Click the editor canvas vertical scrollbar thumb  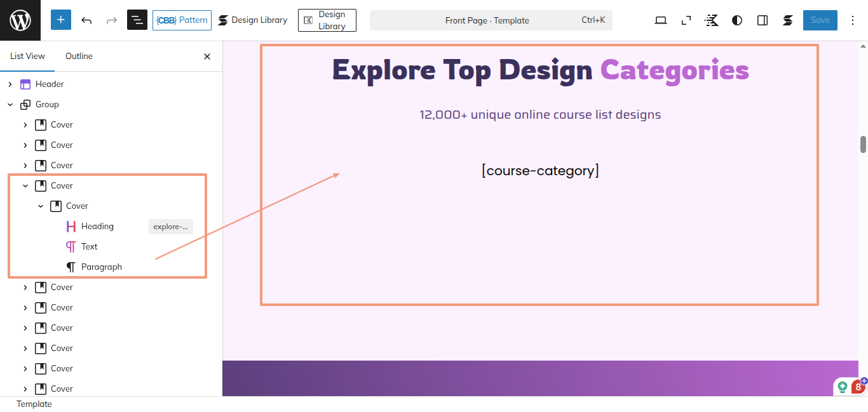click(863, 144)
